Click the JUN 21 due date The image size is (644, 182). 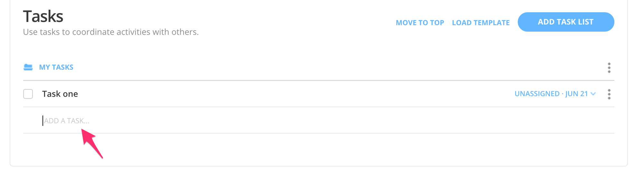click(x=576, y=94)
